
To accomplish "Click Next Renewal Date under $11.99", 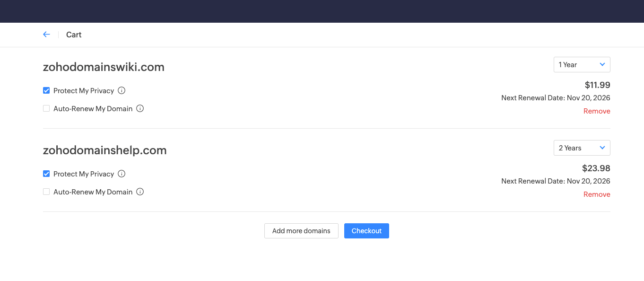I will 556,98.
